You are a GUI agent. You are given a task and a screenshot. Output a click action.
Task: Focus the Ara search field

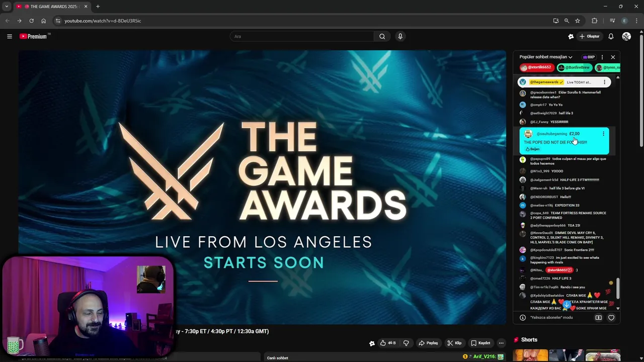302,36
